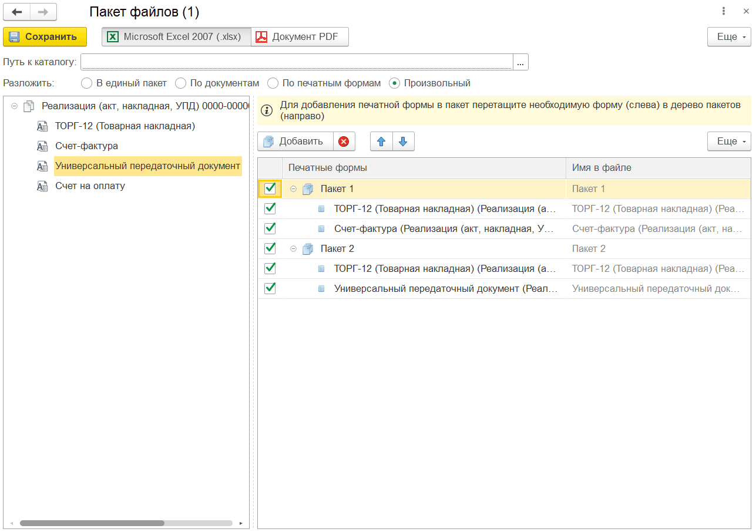Image resolution: width=756 pixels, height=532 pixels.
Task: Open the vertical three-dot window menu
Action: tap(723, 11)
